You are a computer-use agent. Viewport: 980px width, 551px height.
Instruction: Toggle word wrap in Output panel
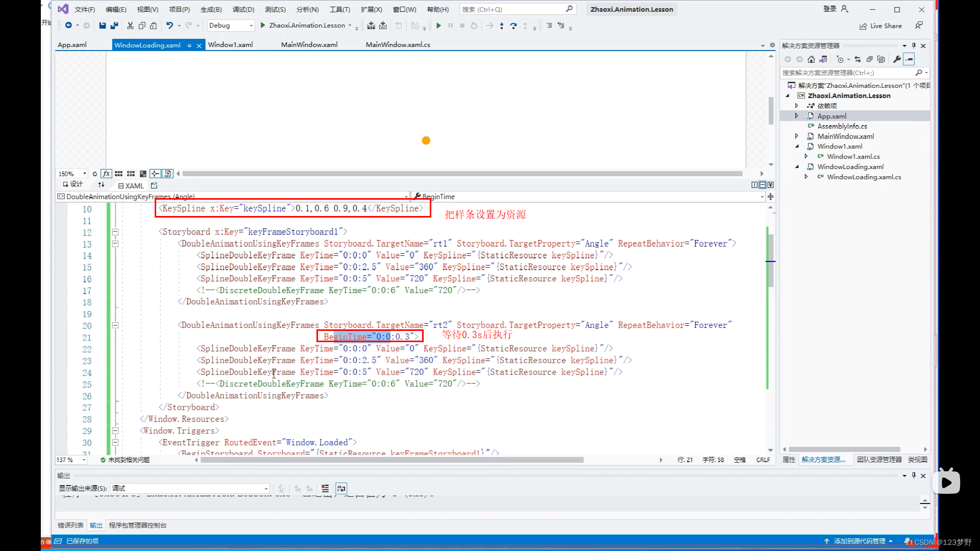click(341, 489)
